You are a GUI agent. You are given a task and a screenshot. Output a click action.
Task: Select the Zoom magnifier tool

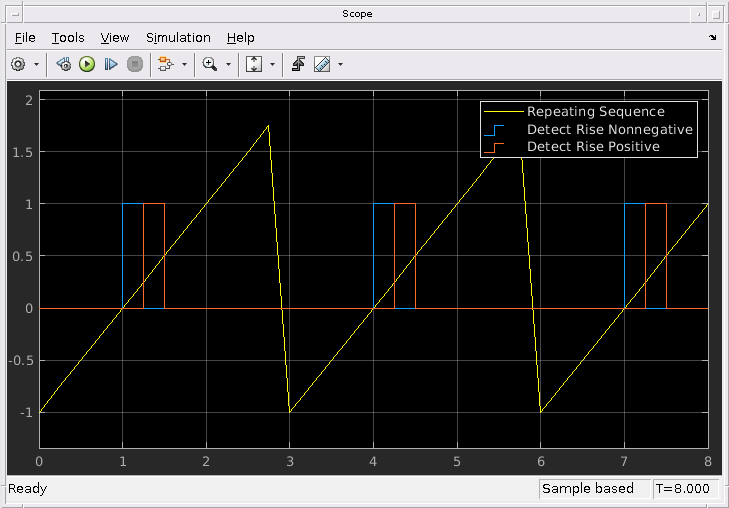[210, 64]
